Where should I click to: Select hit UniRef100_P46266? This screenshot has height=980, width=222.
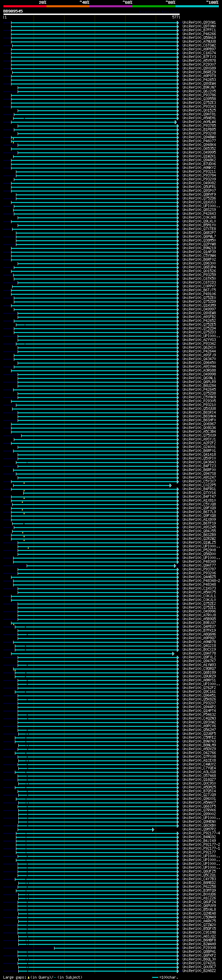[199, 34]
